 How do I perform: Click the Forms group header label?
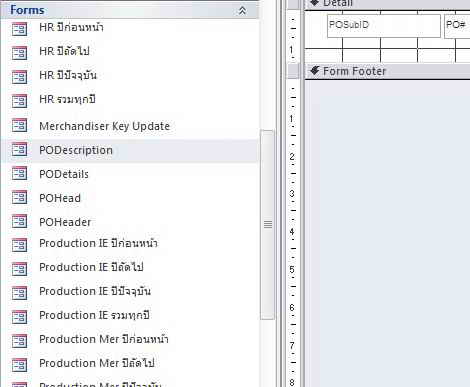click(27, 10)
